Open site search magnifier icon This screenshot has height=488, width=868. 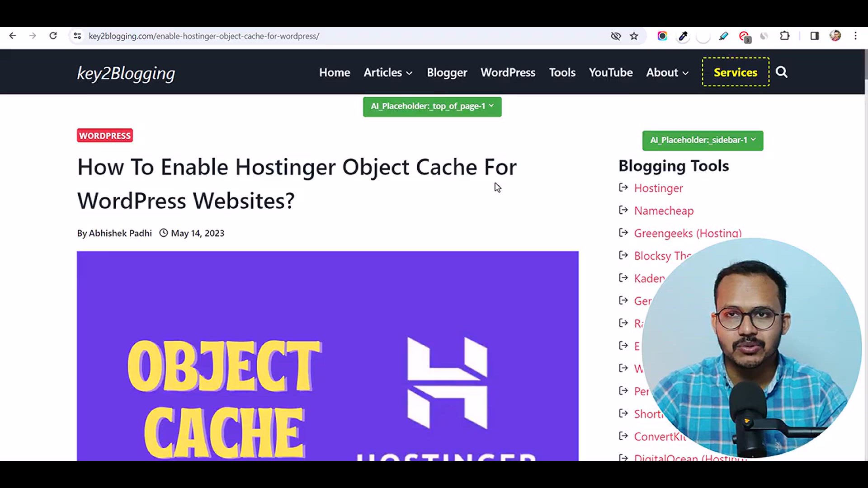[782, 72]
